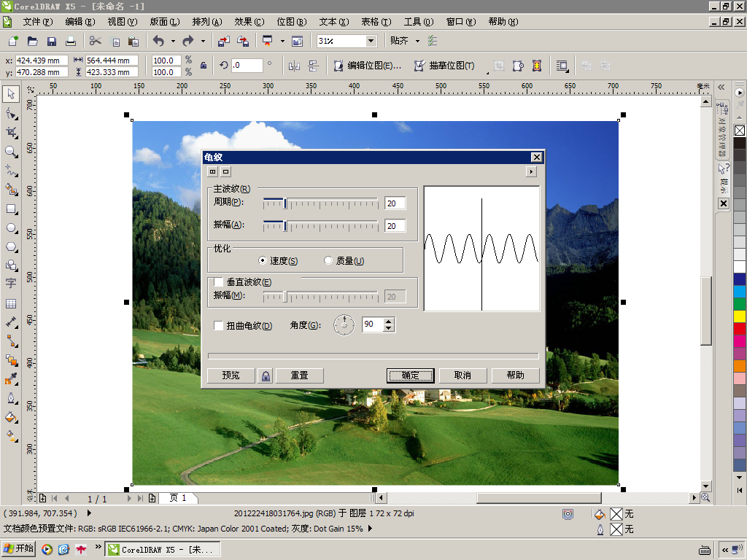Open the Edit menu
Image resolution: width=747 pixels, height=560 pixels.
pos(80,22)
